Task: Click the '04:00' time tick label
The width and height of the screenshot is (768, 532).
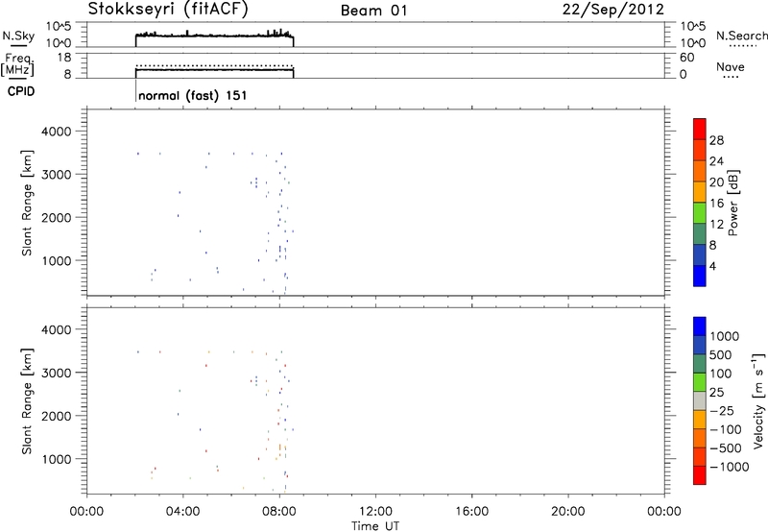Action: (182, 512)
